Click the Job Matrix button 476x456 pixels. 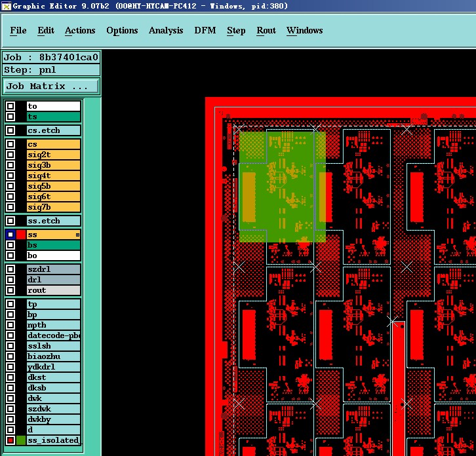pyautogui.click(x=51, y=86)
